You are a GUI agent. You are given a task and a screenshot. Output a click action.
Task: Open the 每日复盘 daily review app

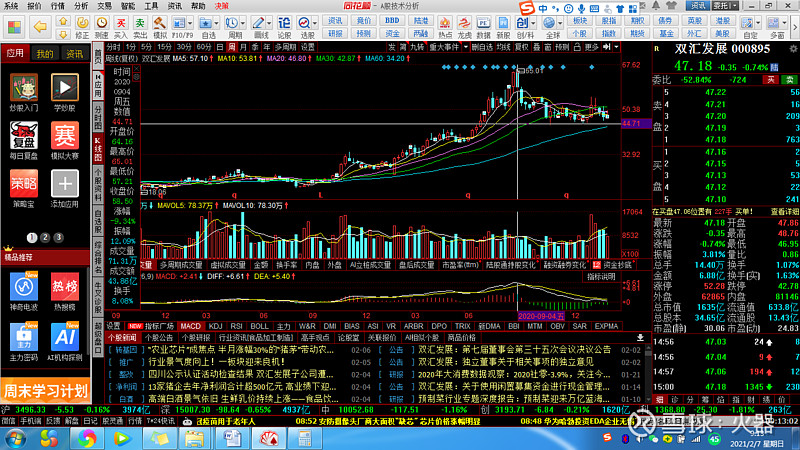[x=23, y=140]
